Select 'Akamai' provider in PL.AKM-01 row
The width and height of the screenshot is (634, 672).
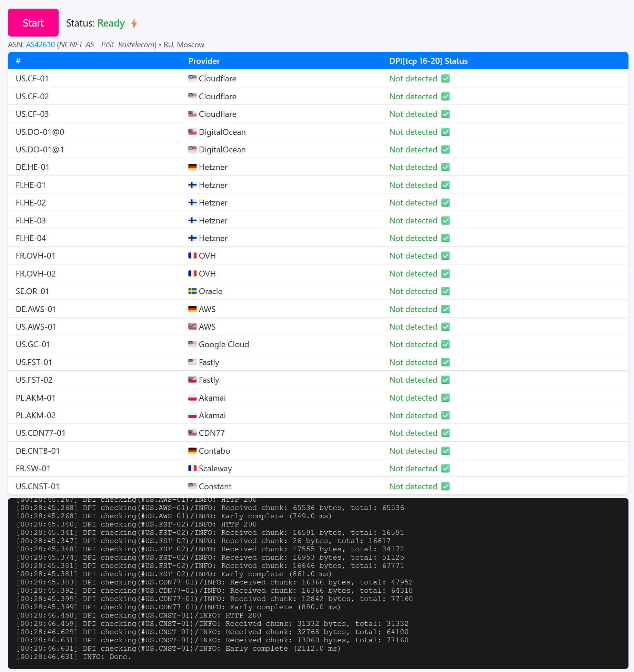(x=212, y=398)
